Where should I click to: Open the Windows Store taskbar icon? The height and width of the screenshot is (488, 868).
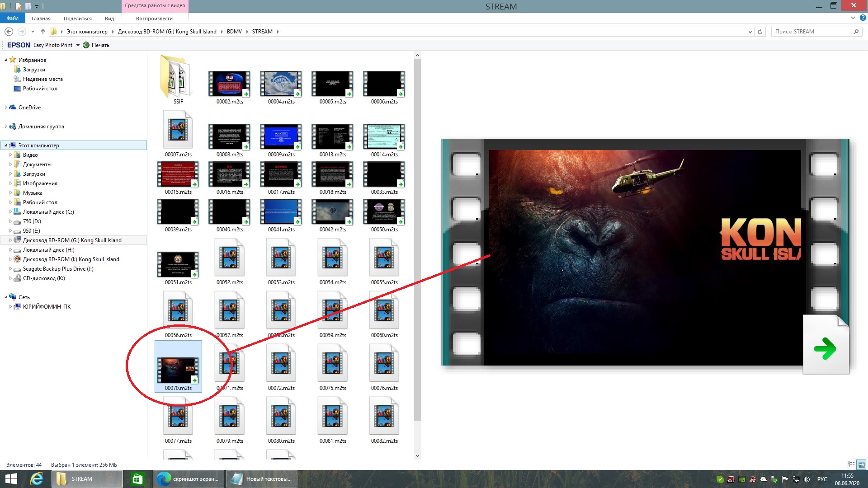pyautogui.click(x=137, y=479)
